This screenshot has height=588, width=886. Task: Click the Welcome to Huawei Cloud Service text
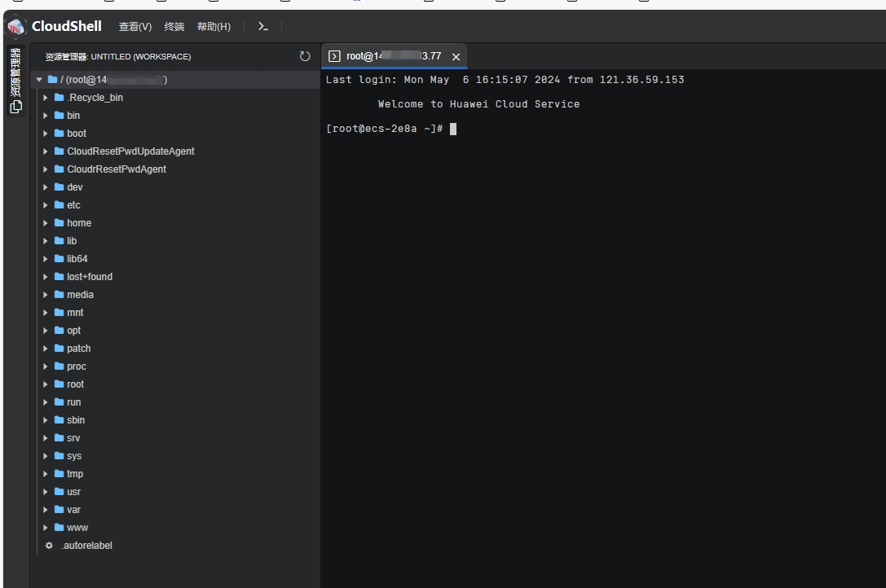point(478,104)
